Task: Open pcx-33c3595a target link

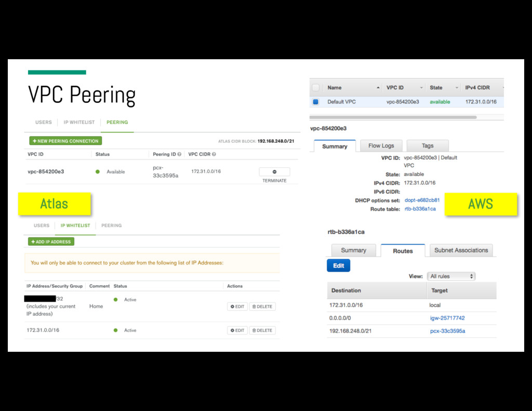Action: pyautogui.click(x=447, y=331)
